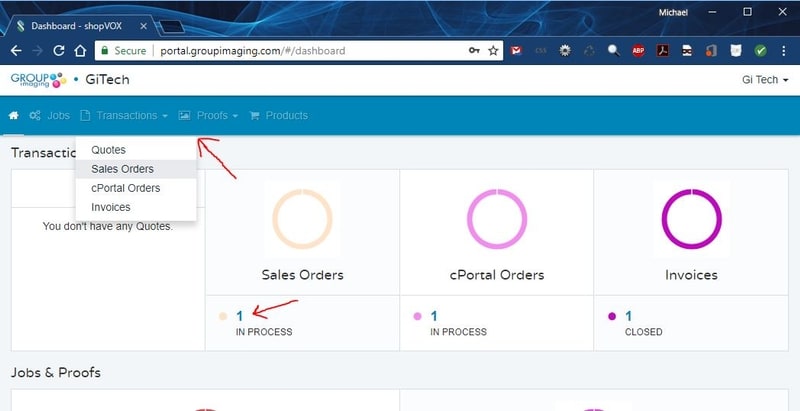Click the 'You don't have any Quotes.' message
The width and height of the screenshot is (800, 411).
[108, 226]
